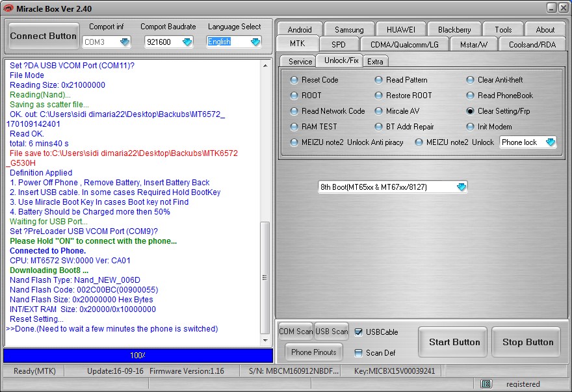Click the Ready(MTK) status entry
Image resolution: width=572 pixels, height=392 pixels.
pos(34,371)
